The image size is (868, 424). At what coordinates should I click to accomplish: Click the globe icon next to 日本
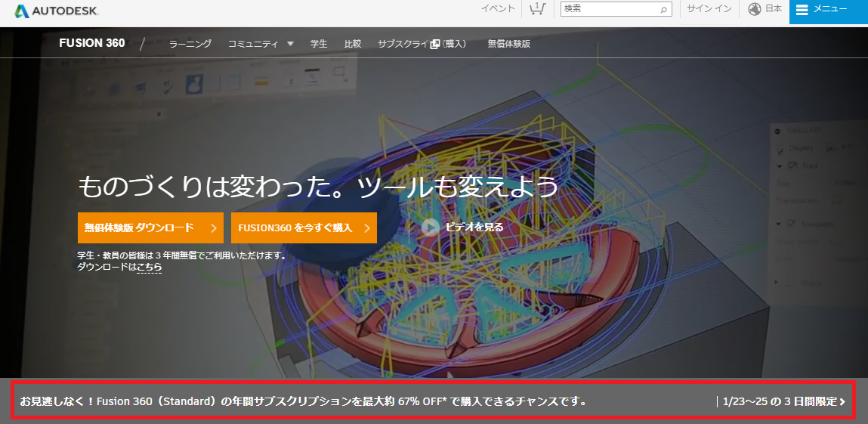(x=755, y=9)
